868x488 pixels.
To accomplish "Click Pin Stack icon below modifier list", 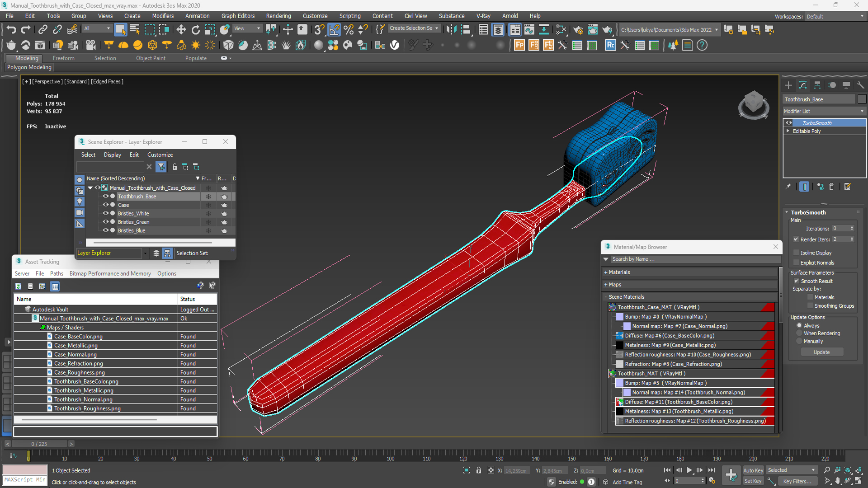I will (788, 187).
